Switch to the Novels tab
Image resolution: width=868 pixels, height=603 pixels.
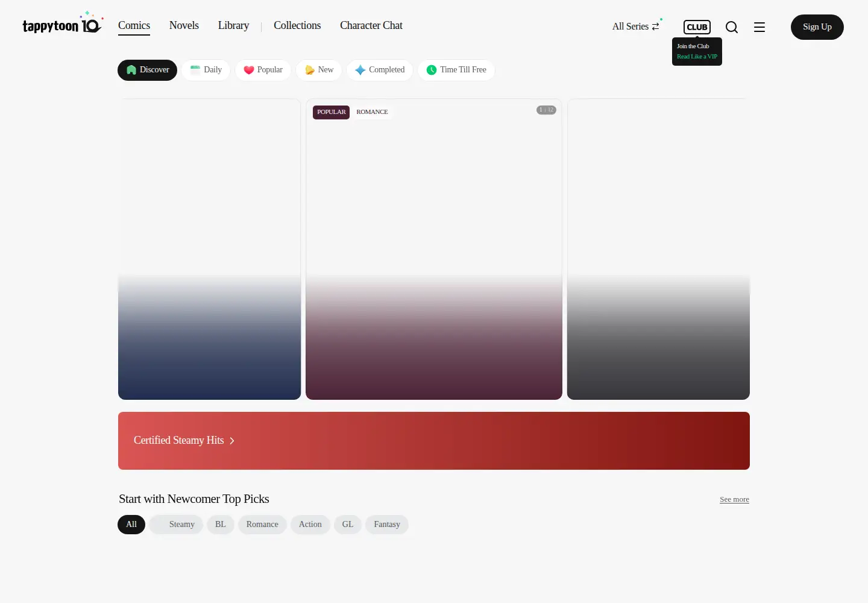tap(184, 25)
